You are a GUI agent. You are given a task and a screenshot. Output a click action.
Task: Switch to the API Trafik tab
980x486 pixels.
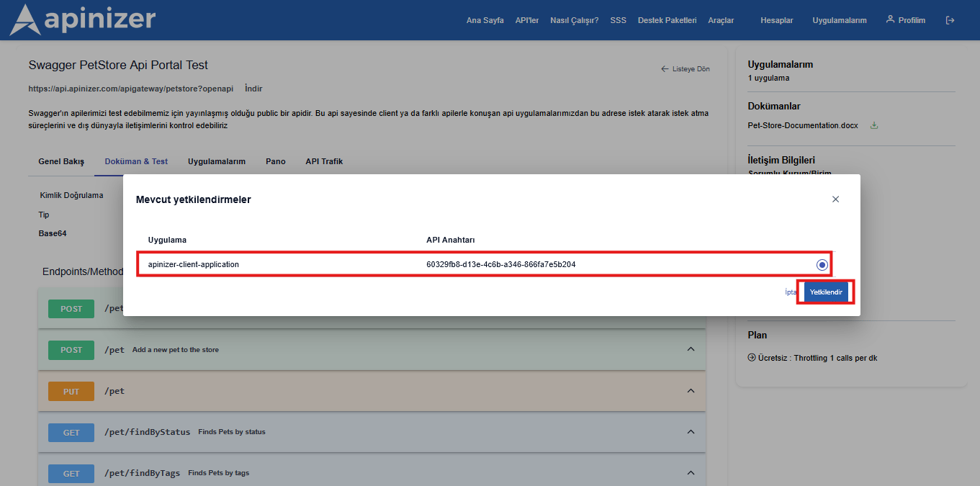click(x=324, y=161)
